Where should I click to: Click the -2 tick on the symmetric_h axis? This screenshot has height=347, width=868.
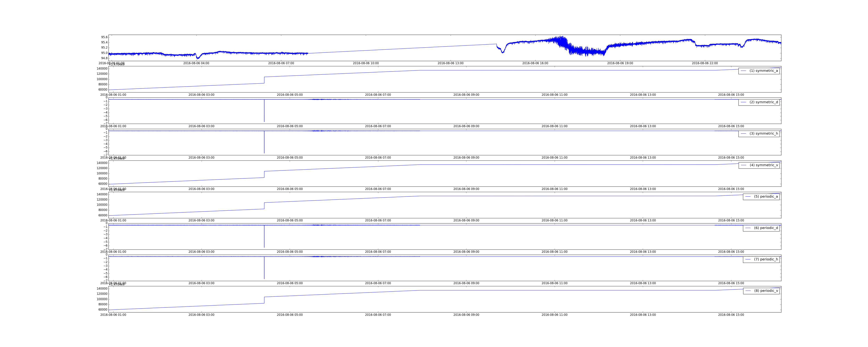coord(106,136)
